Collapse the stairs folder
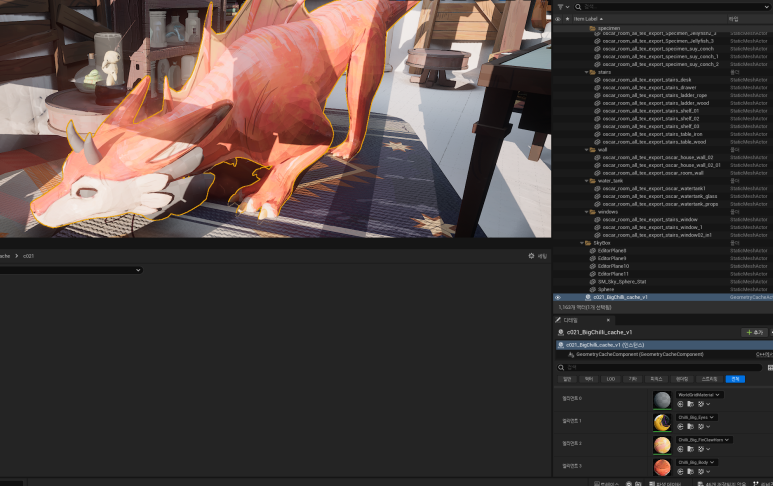Screen dimensions: 773x486 pyautogui.click(x=587, y=72)
